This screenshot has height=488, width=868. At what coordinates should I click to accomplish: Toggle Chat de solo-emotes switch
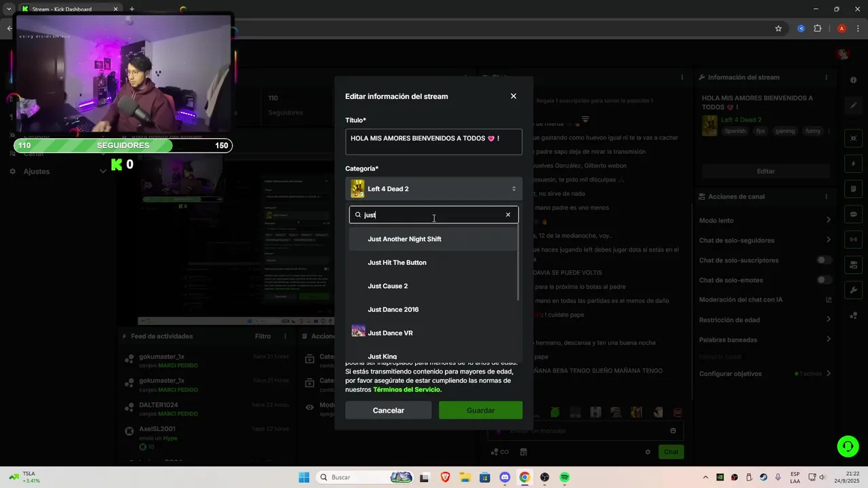(824, 280)
